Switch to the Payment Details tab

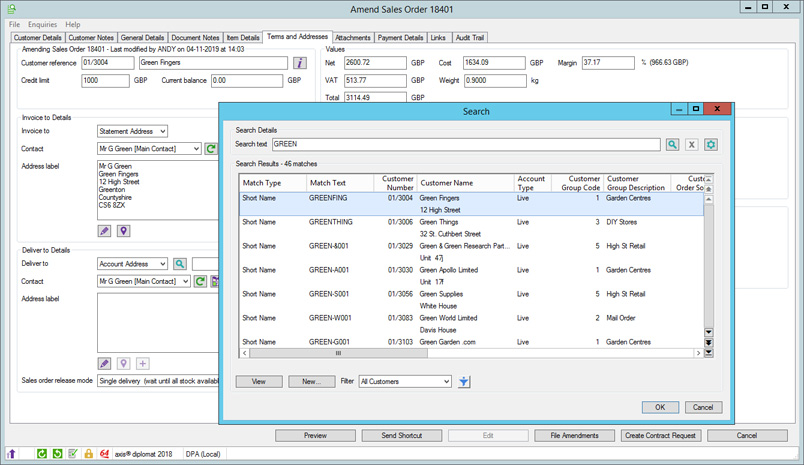tap(400, 38)
